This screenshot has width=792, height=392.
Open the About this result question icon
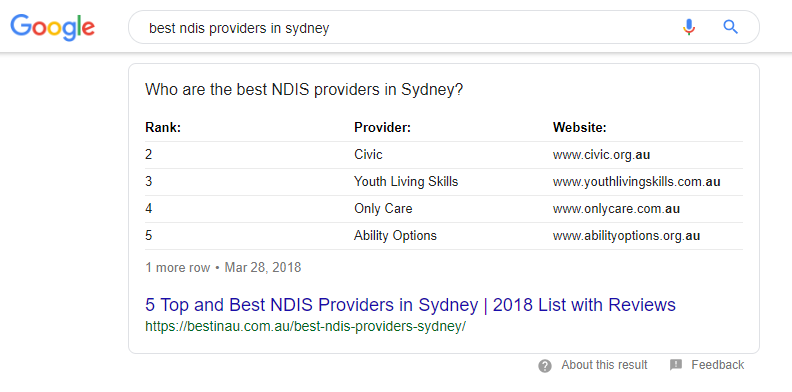pyautogui.click(x=545, y=365)
